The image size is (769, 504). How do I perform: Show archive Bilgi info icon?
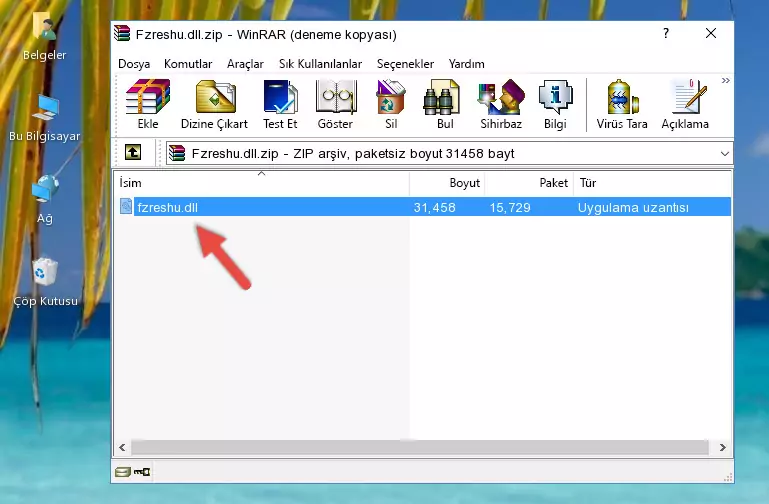coord(555,97)
